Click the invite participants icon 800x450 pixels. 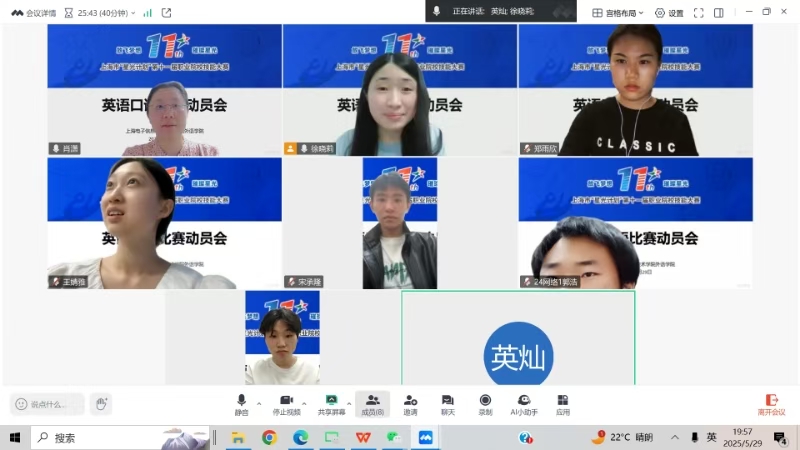[x=410, y=403]
